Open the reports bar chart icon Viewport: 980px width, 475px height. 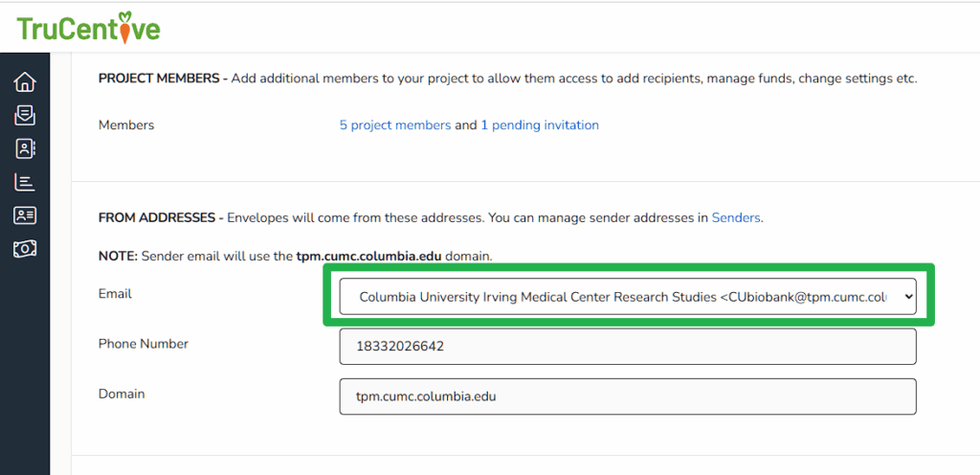pyautogui.click(x=25, y=182)
